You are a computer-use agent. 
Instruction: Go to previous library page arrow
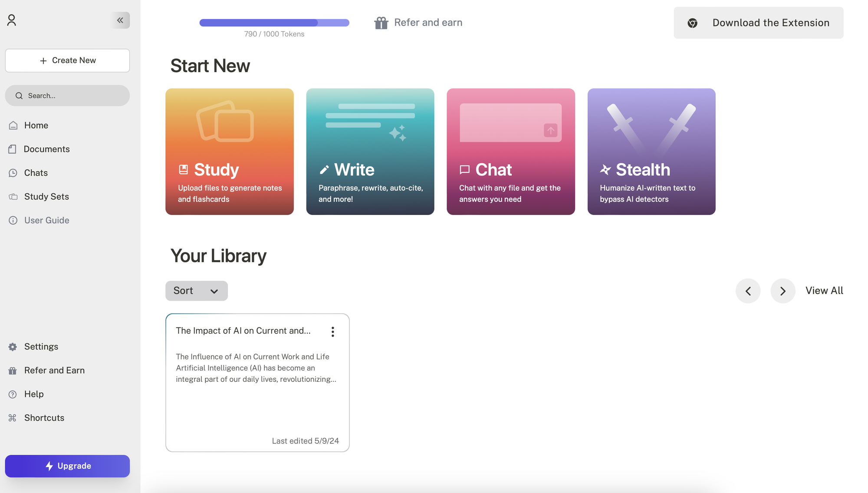[x=748, y=291]
